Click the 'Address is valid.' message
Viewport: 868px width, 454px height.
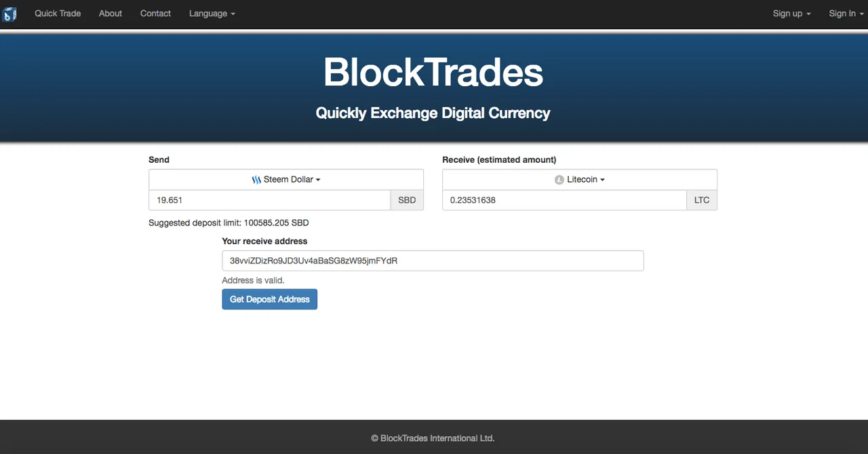pyautogui.click(x=254, y=280)
